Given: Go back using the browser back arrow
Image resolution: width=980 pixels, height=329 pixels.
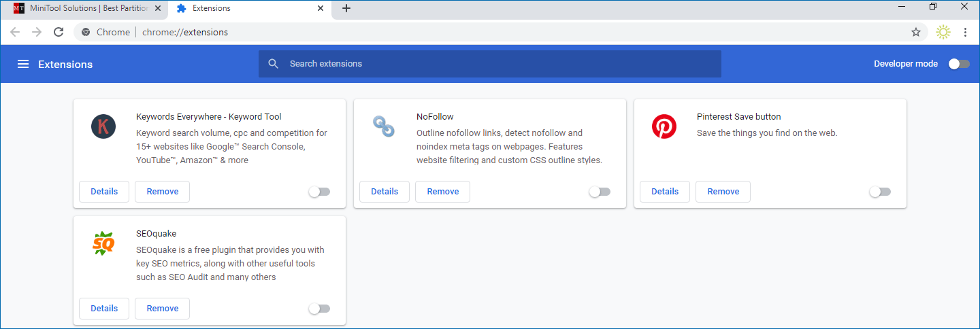Looking at the screenshot, I should [15, 32].
